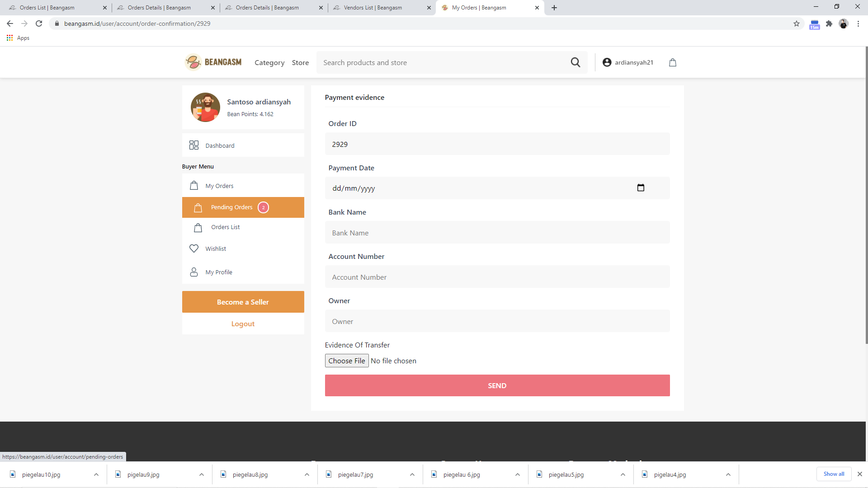Click the Wishlist heart icon
Viewport: 868px width, 488px height.
[194, 249]
